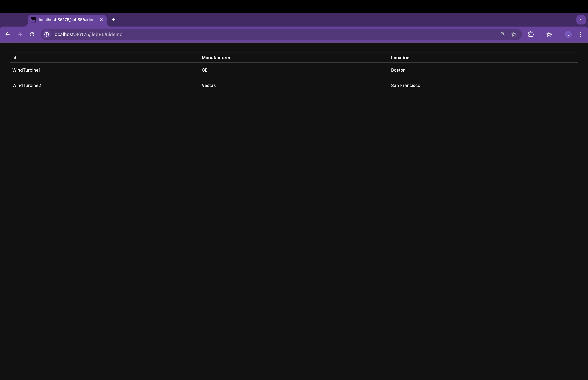Click the zoom magnifier icon in the toolbar
This screenshot has height=380, width=588.
[x=502, y=34]
